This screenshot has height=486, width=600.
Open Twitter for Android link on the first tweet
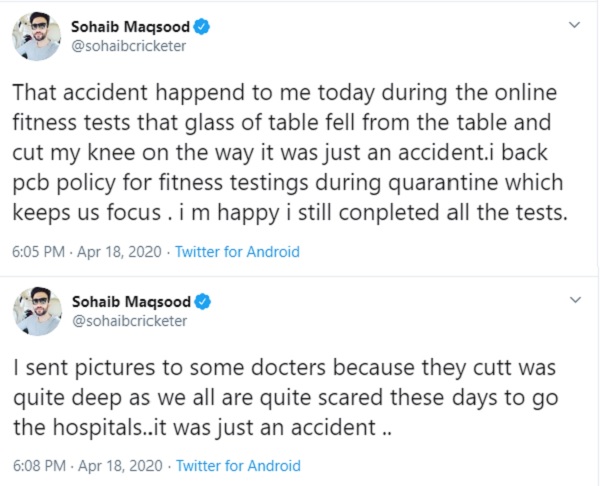237,252
